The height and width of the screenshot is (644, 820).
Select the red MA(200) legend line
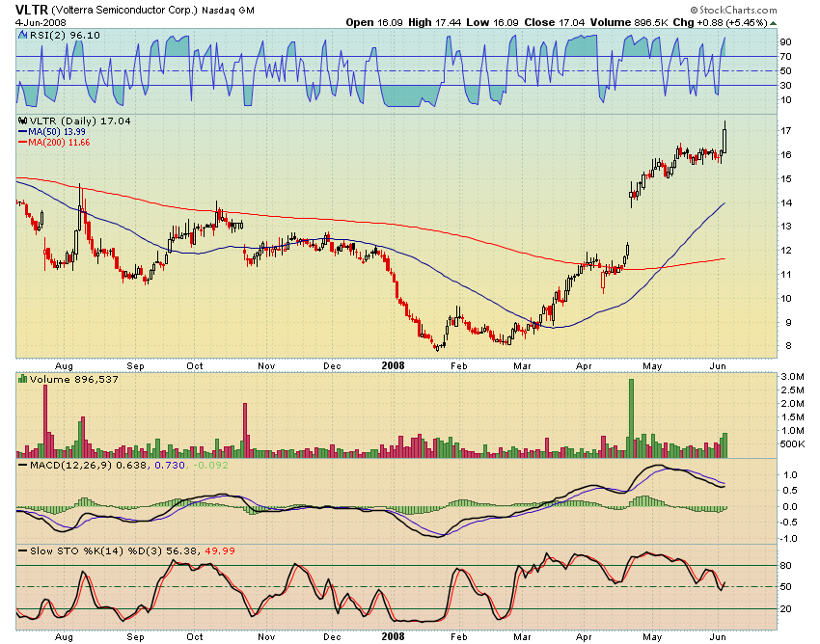22,142
